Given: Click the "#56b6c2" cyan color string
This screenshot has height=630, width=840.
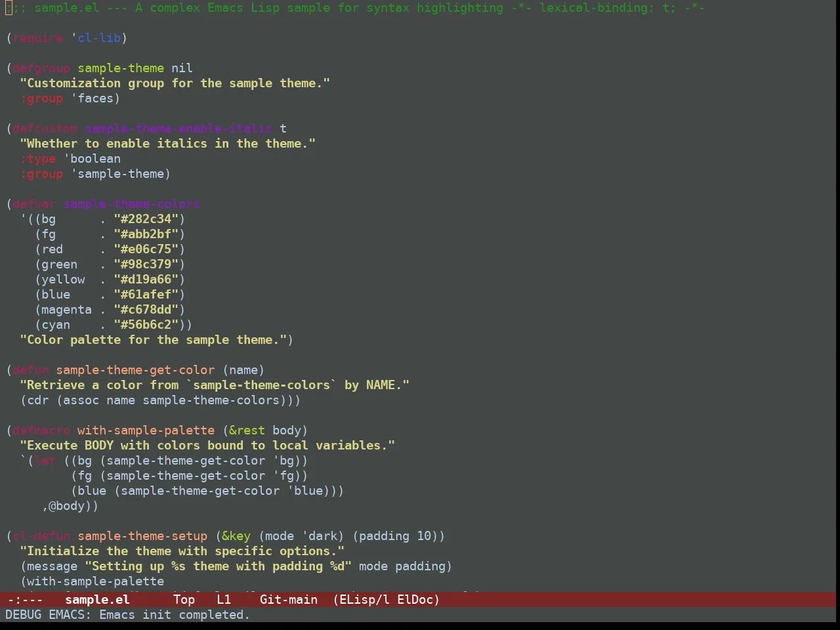Looking at the screenshot, I should point(146,325).
